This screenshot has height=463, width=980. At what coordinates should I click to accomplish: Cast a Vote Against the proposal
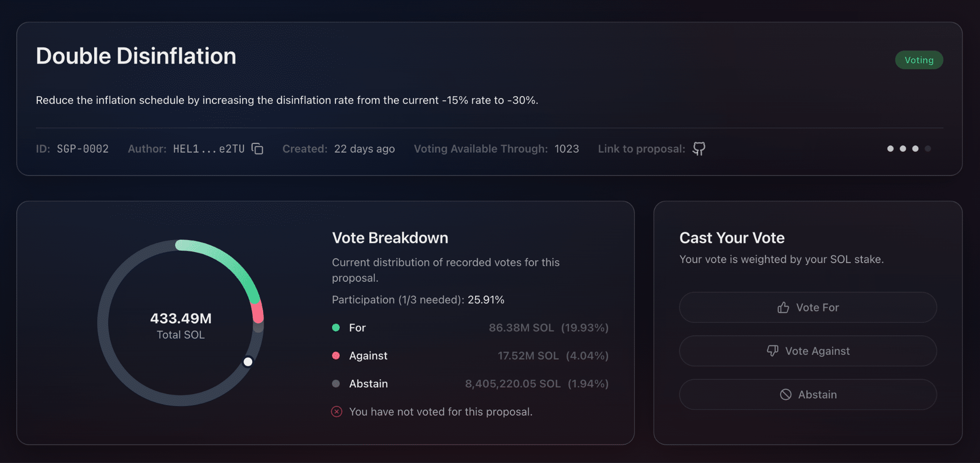point(808,351)
